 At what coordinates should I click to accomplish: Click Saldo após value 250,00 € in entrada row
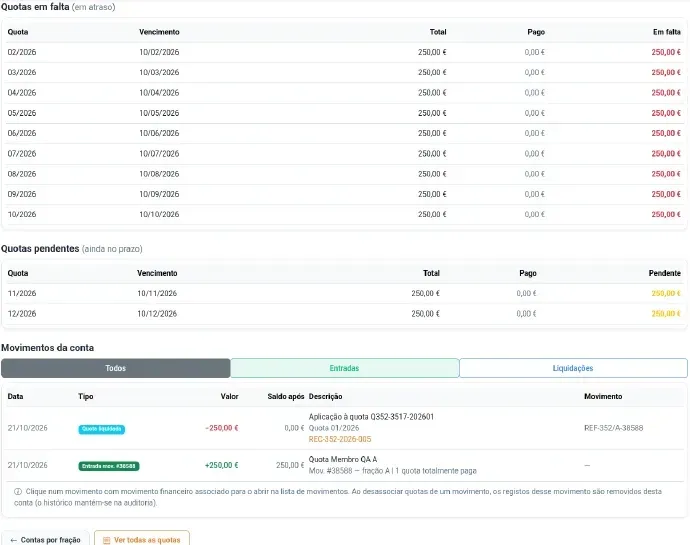290,465
